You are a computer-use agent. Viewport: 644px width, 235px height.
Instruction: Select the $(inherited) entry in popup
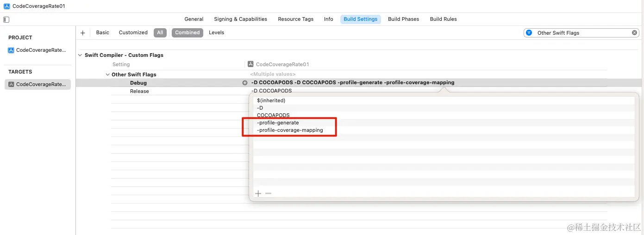pyautogui.click(x=271, y=100)
